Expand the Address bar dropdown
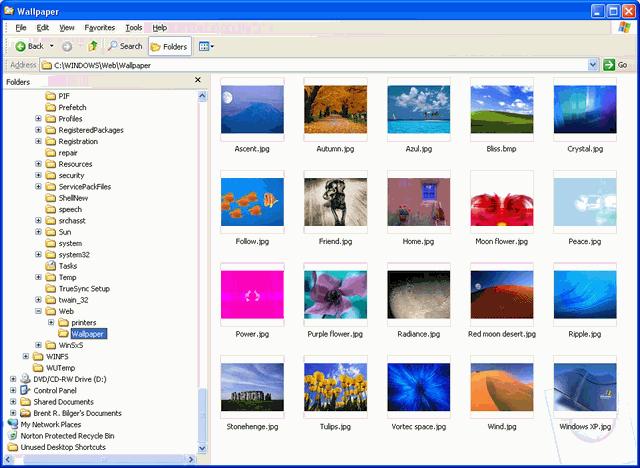The width and height of the screenshot is (640, 468). pos(593,65)
